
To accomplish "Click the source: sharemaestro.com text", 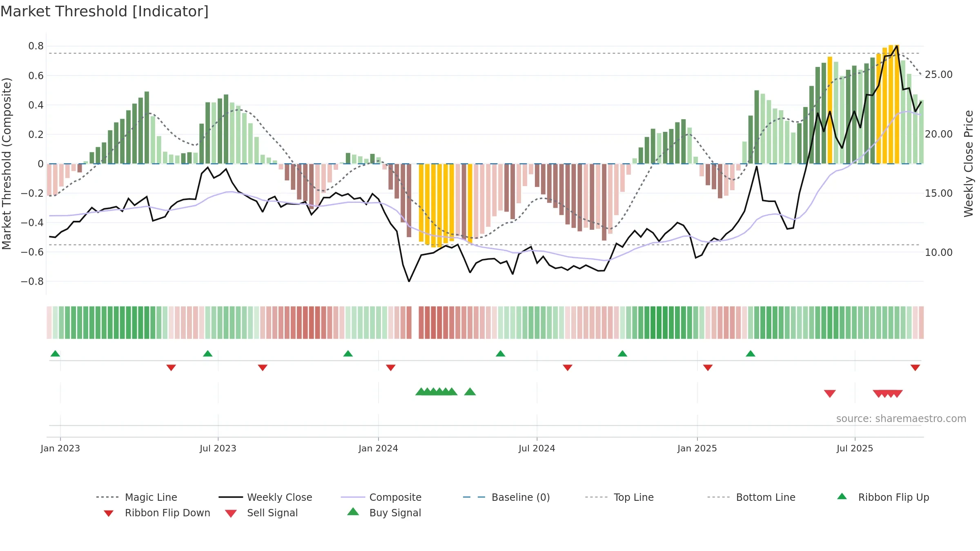I will 901,419.
